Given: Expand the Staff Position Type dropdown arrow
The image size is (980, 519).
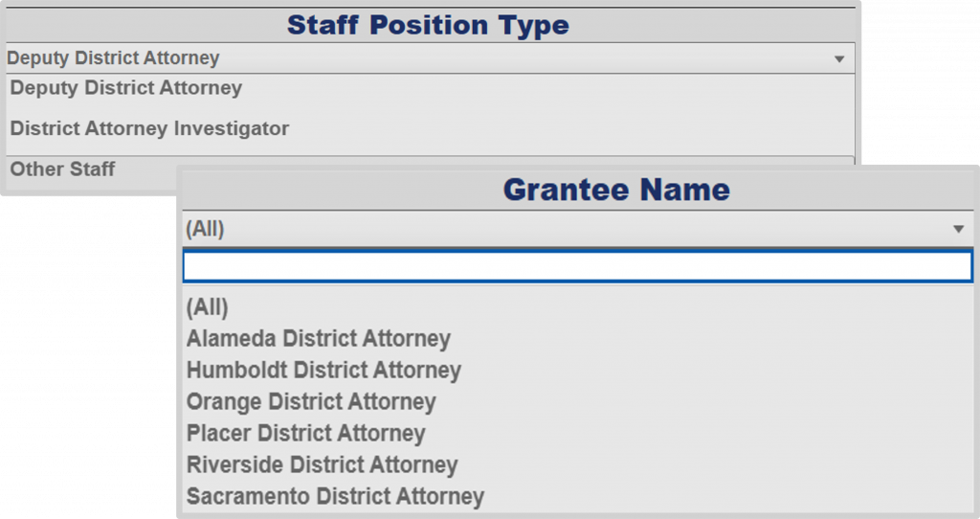Looking at the screenshot, I should (x=839, y=59).
